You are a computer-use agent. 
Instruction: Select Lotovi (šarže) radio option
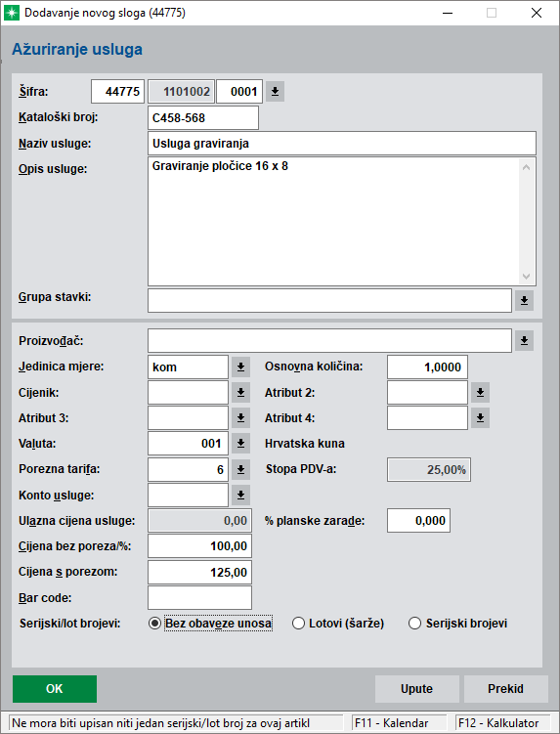(298, 624)
